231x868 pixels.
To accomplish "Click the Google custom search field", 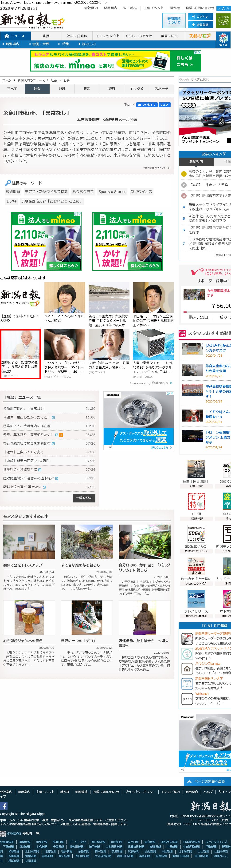I will tap(204, 80).
